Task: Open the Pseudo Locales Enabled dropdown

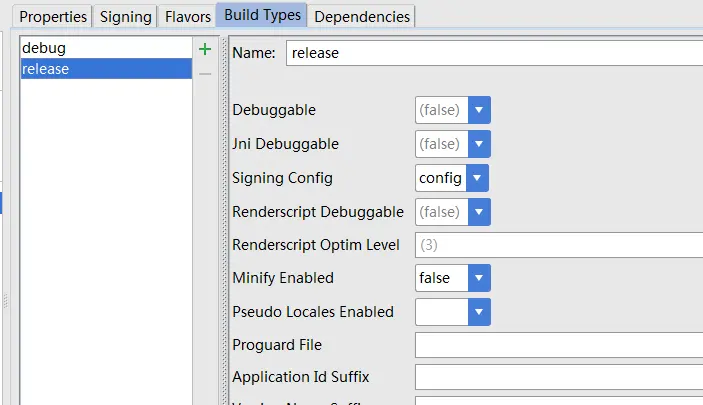Action: coord(479,312)
